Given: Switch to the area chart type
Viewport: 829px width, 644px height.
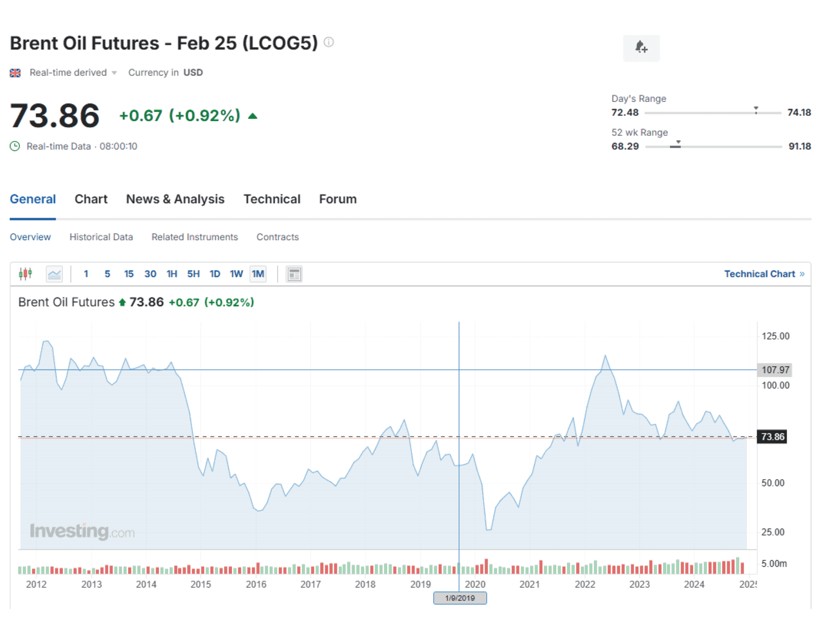Looking at the screenshot, I should tap(54, 274).
